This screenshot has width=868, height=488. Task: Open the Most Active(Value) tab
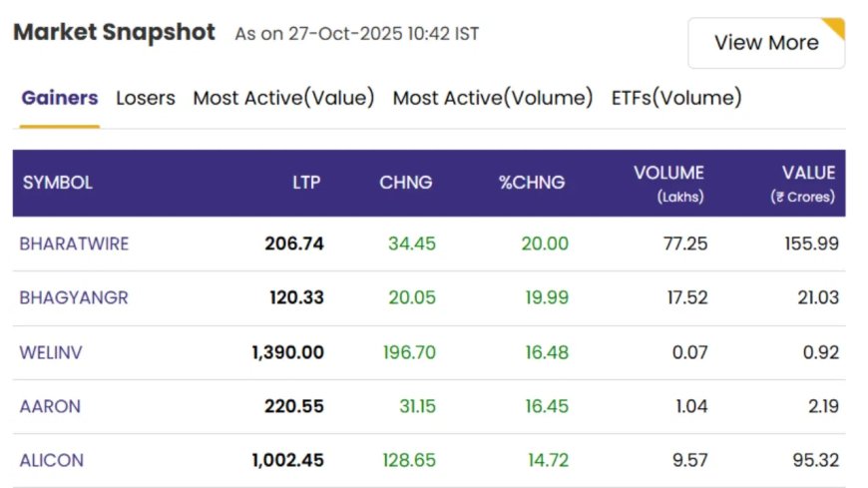click(283, 98)
